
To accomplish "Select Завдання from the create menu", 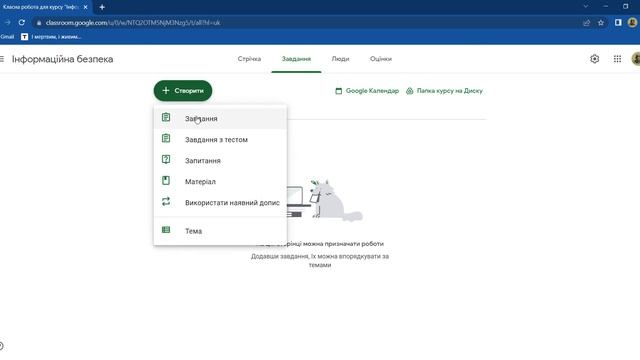I will pos(220,118).
